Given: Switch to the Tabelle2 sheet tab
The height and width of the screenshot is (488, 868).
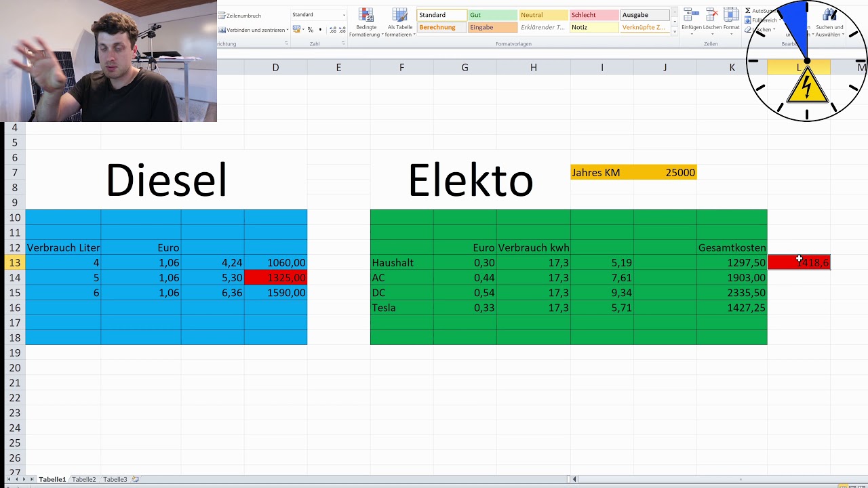Looking at the screenshot, I should tap(84, 479).
